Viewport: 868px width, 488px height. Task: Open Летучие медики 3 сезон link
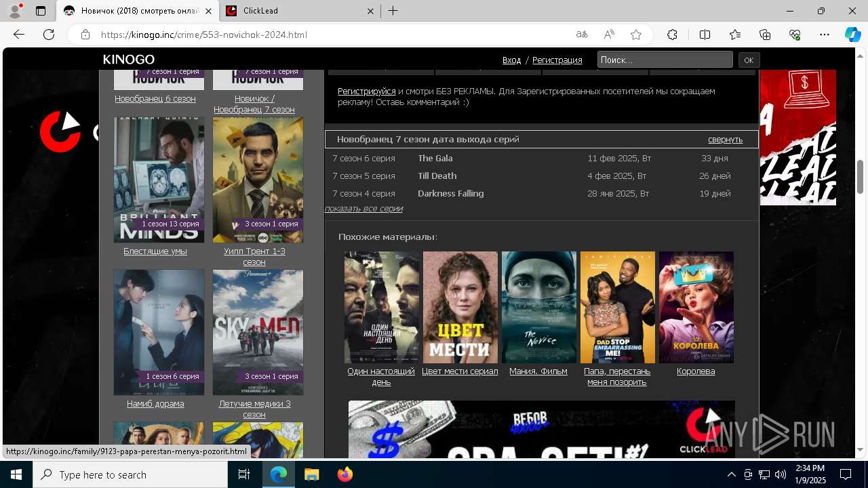click(254, 409)
